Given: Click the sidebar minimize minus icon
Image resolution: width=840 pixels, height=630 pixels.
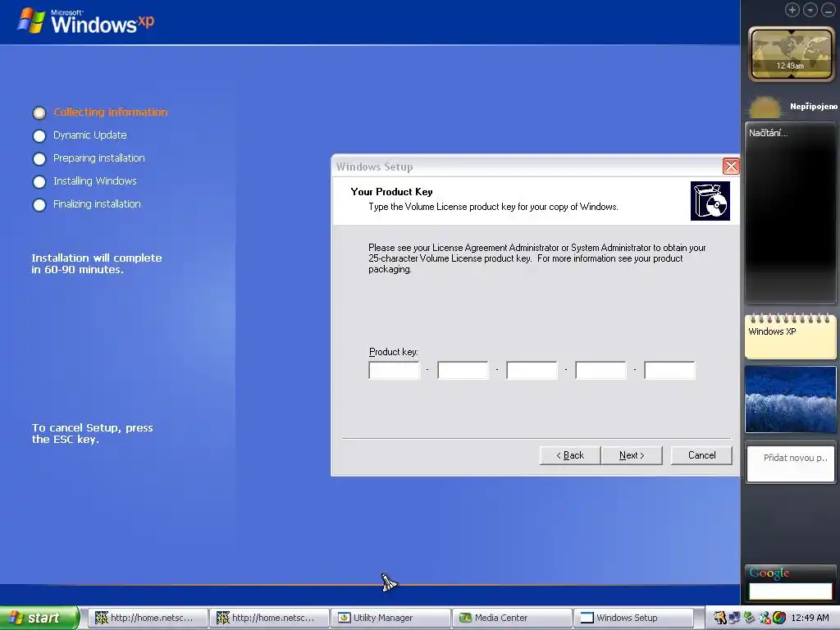Looking at the screenshot, I should [829, 10].
